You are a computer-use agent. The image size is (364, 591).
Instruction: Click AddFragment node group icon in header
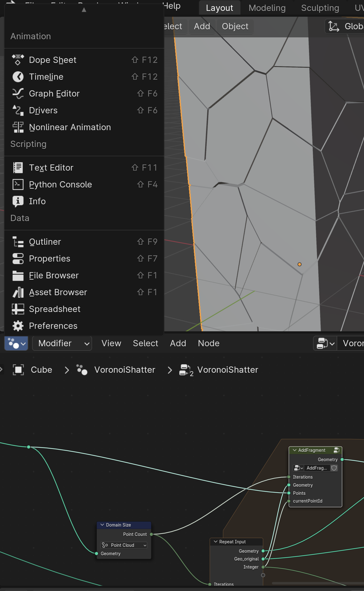pyautogui.click(x=336, y=450)
